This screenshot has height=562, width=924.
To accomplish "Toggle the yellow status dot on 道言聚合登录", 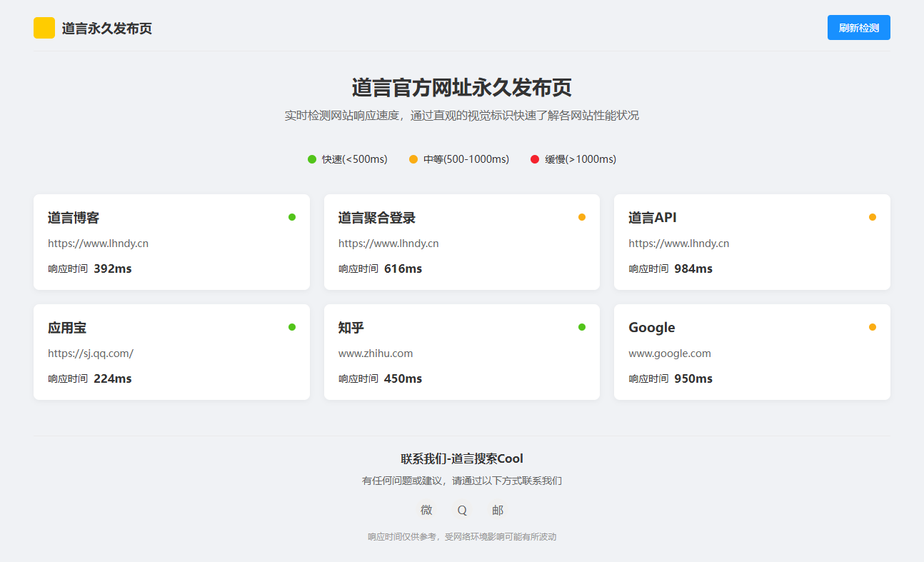I will point(582,216).
